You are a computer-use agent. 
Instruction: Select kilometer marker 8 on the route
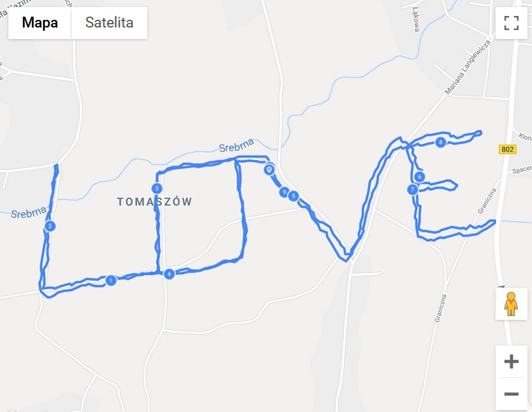440,142
